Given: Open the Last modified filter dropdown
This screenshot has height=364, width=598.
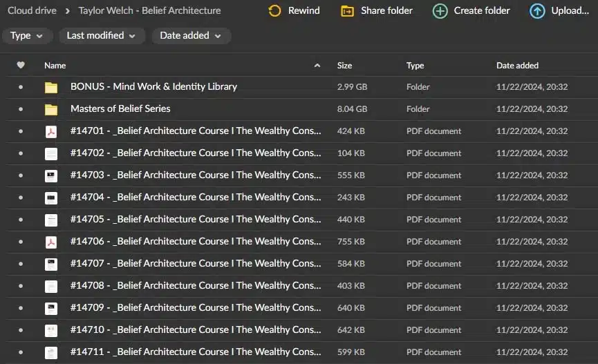Looking at the screenshot, I should click(102, 36).
